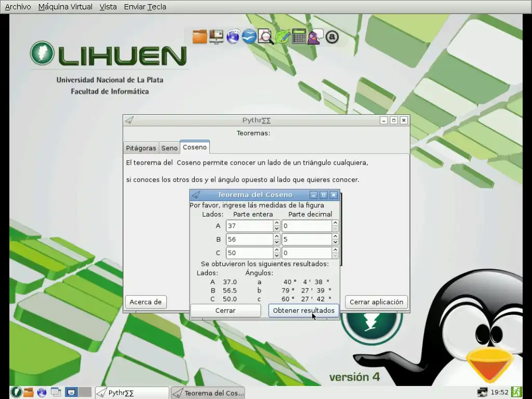
Task: Open the Archivo menu
Action: pyautogui.click(x=18, y=7)
